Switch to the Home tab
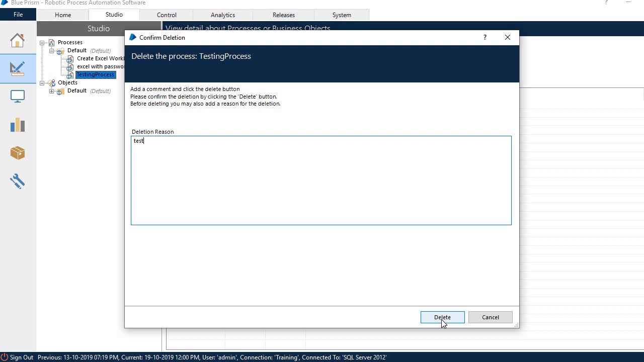 tap(63, 15)
